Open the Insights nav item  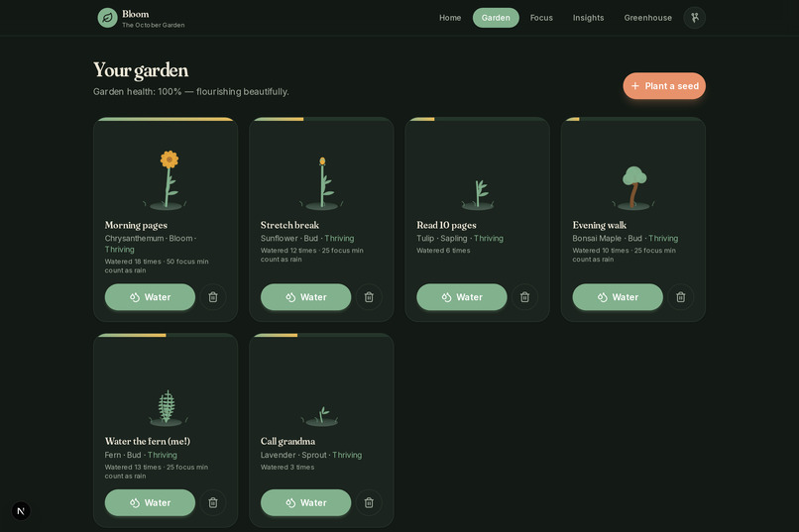click(x=588, y=18)
